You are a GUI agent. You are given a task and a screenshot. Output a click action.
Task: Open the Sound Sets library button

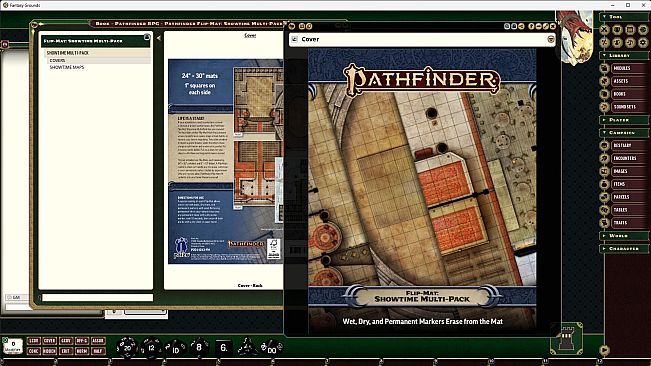tap(630, 107)
